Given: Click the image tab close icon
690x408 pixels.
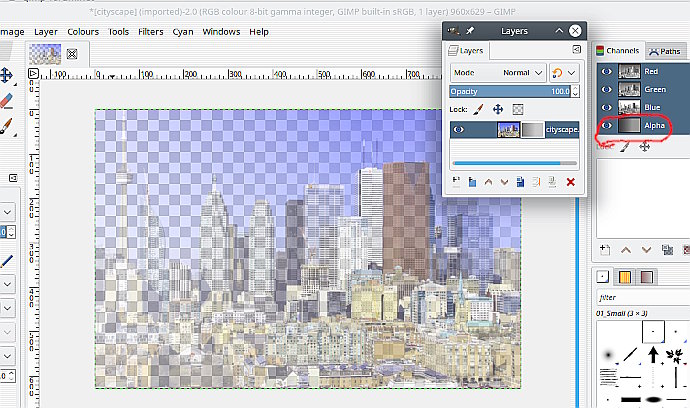Looking at the screenshot, I should click(x=72, y=54).
